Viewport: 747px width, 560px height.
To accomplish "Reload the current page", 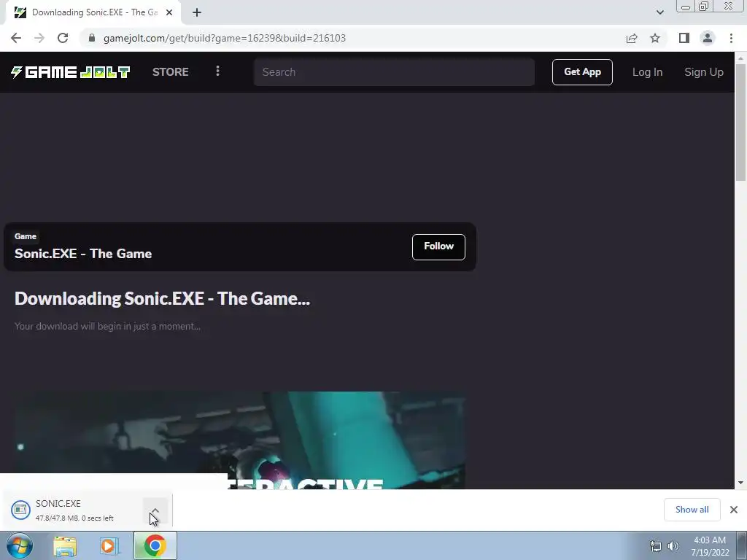I will click(x=63, y=38).
